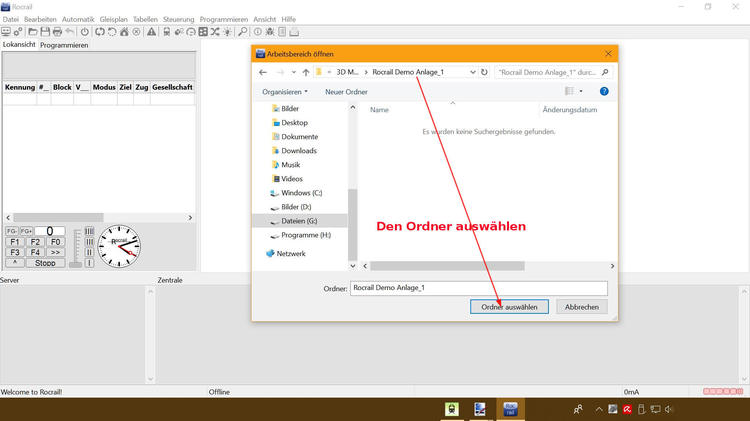The height and width of the screenshot is (421, 750).
Task: Click the Rocrail icon in the taskbar
Action: click(510, 409)
